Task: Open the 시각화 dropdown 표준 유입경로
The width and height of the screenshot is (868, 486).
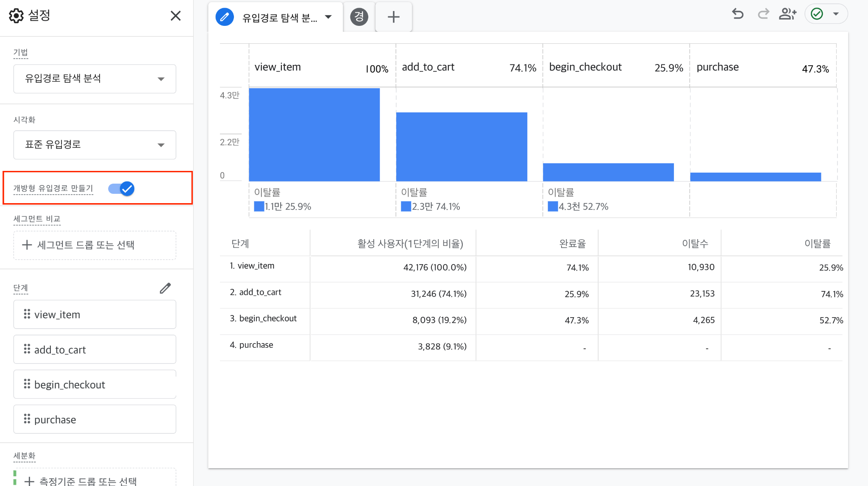Action: point(95,145)
